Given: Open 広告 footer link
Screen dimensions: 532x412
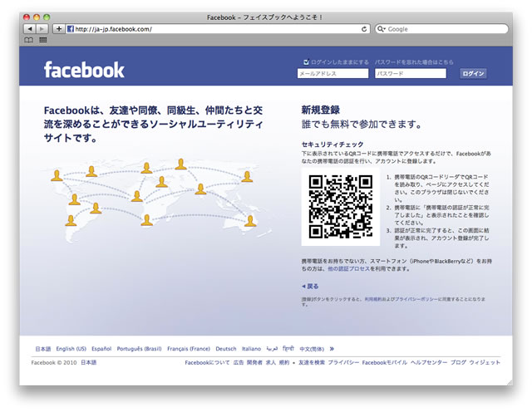Looking at the screenshot, I should click(239, 362).
